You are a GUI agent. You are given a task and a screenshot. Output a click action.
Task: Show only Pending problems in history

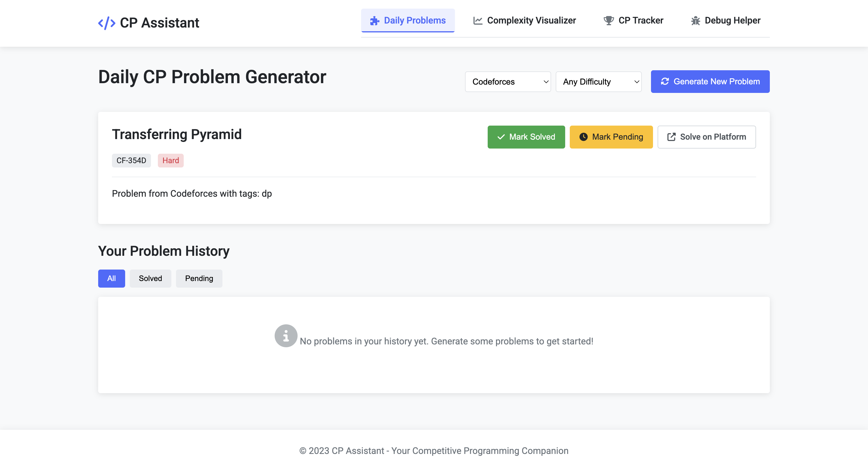pyautogui.click(x=199, y=278)
